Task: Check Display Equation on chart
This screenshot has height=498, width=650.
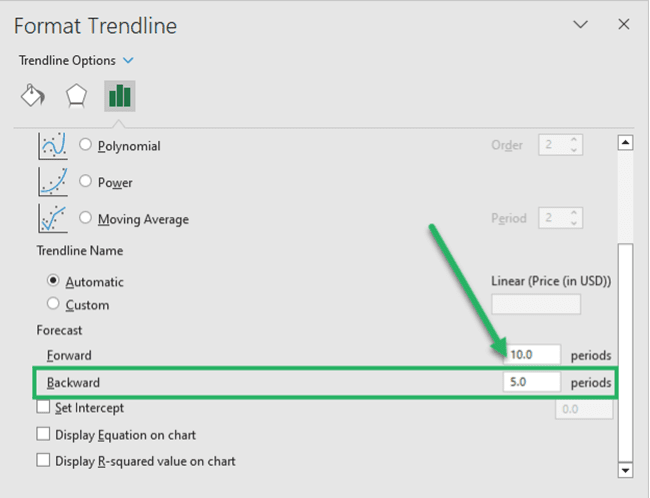Action: (x=43, y=434)
